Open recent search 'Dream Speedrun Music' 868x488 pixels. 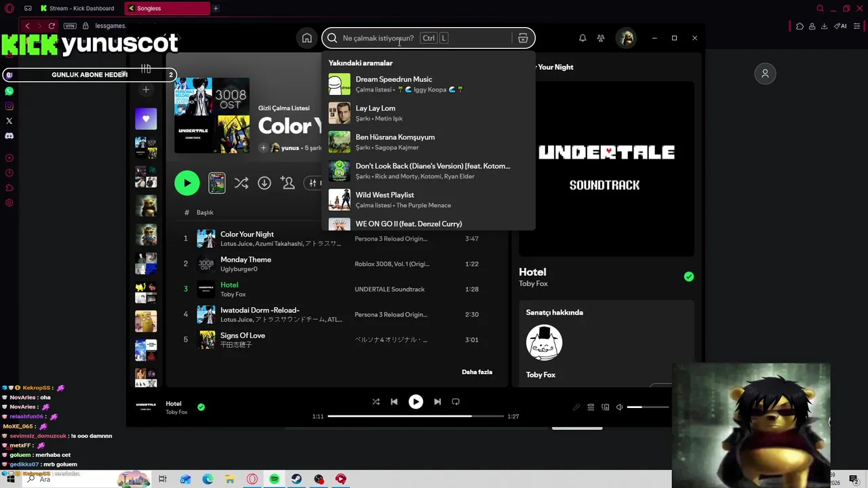coord(429,84)
